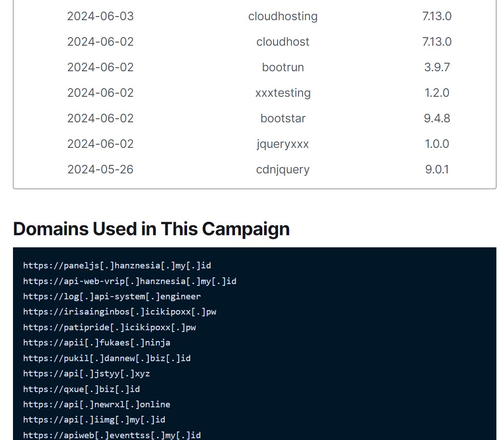Click the irisainginbos icikipoxx domain line

(x=120, y=312)
